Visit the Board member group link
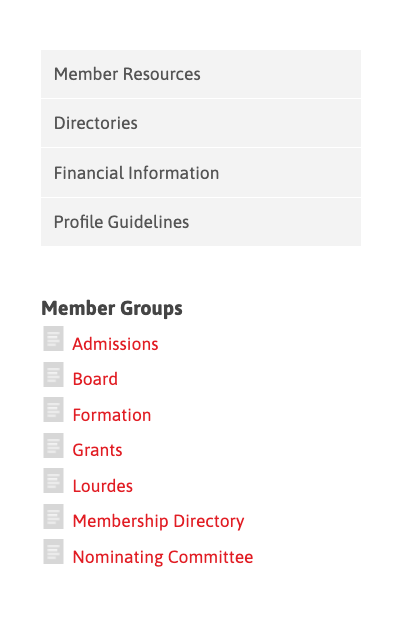The width and height of the screenshot is (408, 622). click(x=95, y=379)
